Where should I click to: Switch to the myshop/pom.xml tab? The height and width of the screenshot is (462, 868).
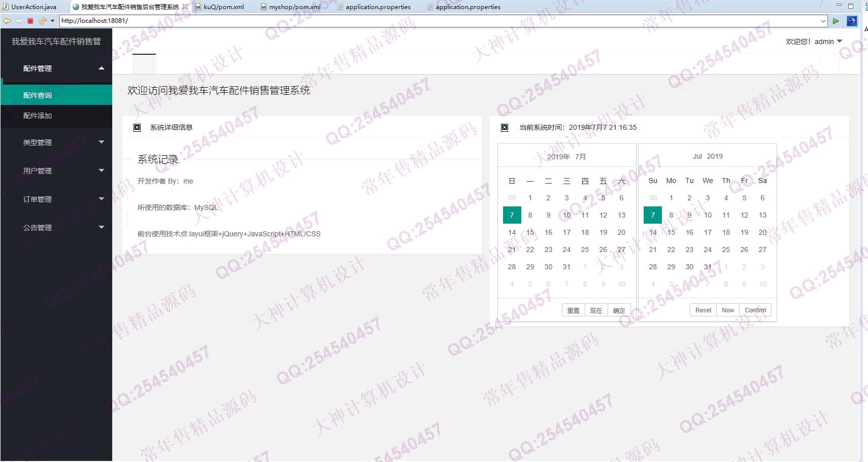tap(291, 7)
